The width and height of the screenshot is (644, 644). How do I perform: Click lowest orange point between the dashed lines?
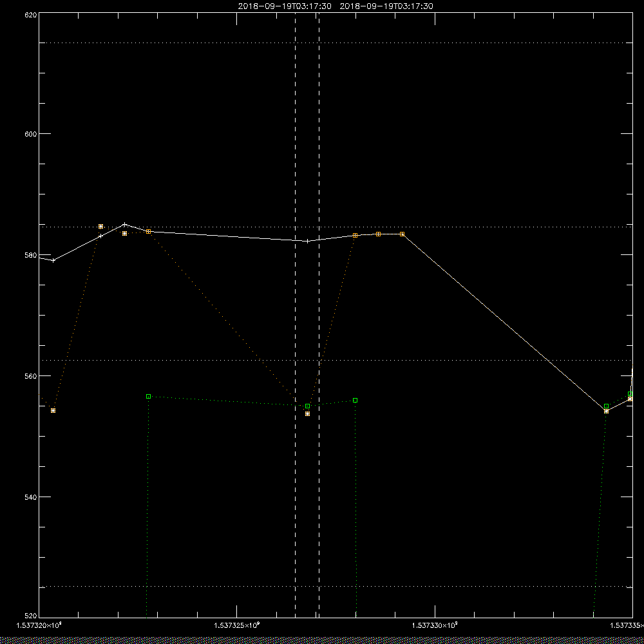[308, 413]
